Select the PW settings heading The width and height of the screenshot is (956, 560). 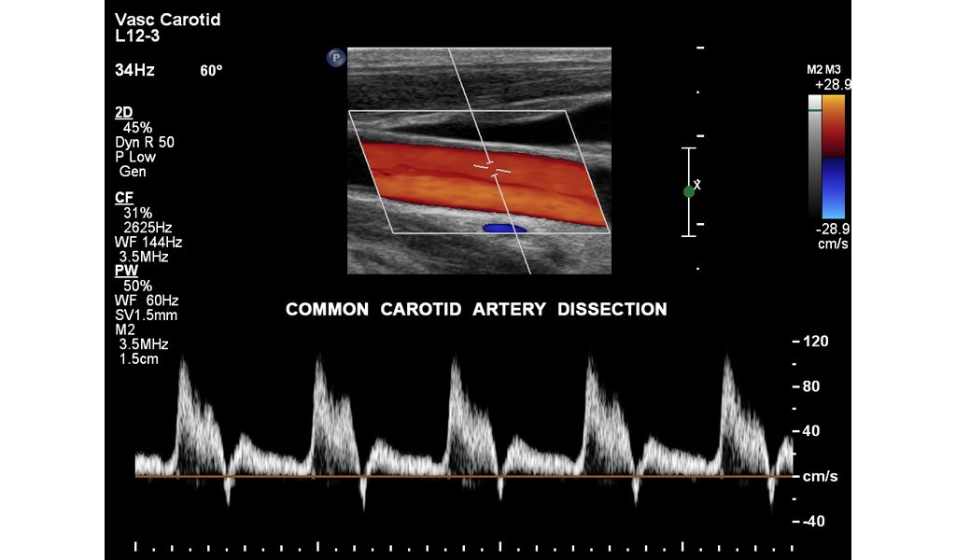[x=126, y=271]
